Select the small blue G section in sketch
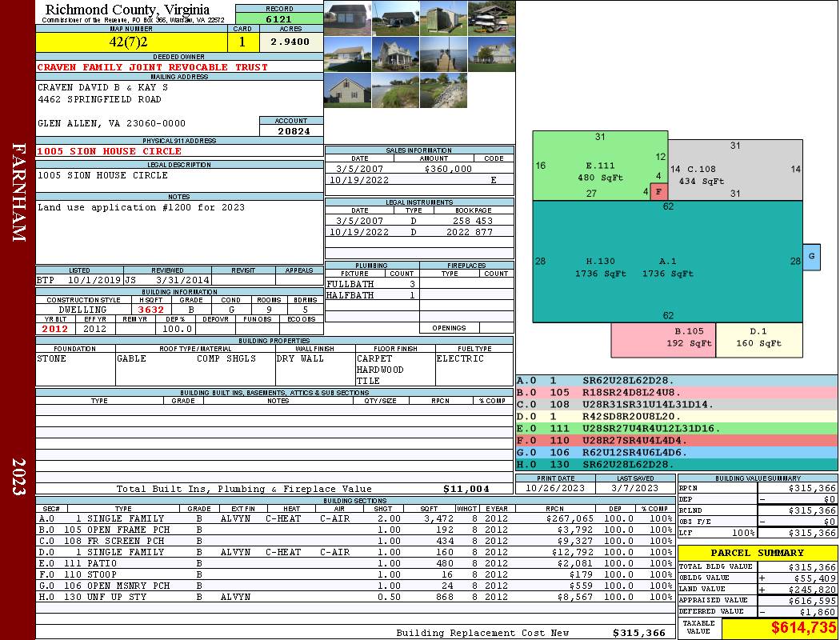This screenshot has width=840, height=640. click(x=812, y=257)
